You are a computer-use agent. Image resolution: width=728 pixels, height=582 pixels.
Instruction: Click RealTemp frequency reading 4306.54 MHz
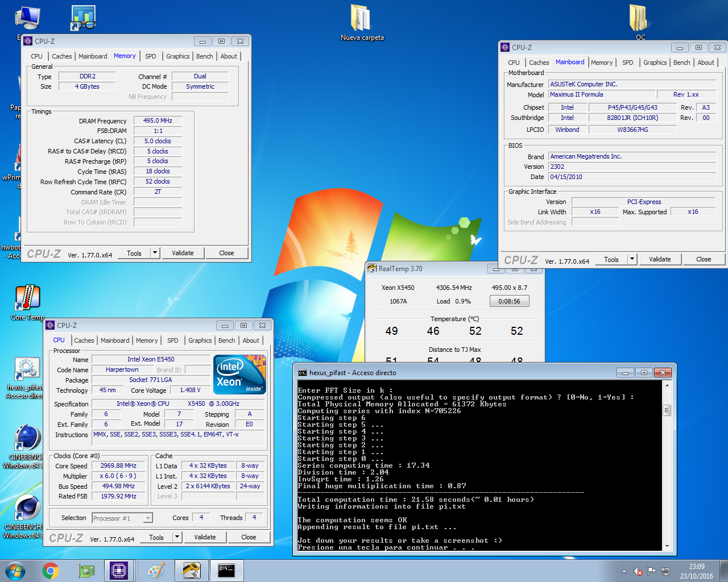454,288
